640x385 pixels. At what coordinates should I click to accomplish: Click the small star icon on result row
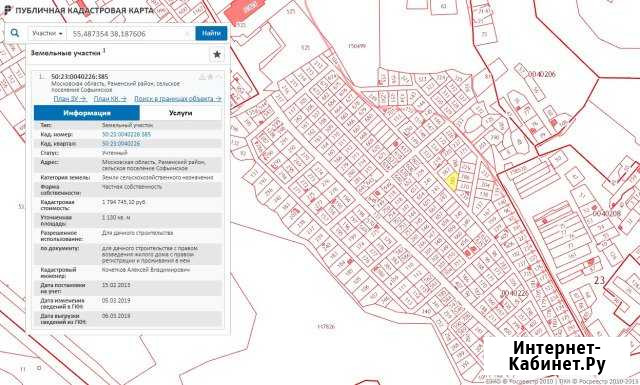pos(210,77)
